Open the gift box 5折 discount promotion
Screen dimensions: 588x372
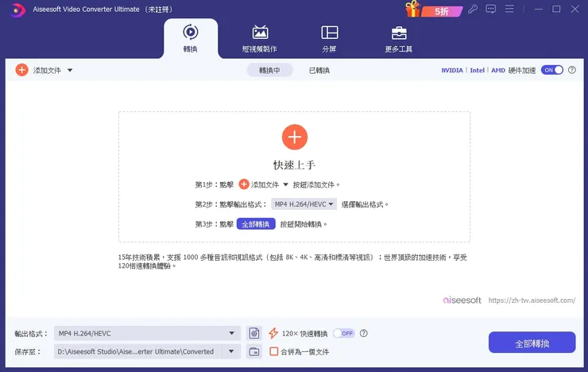click(434, 9)
